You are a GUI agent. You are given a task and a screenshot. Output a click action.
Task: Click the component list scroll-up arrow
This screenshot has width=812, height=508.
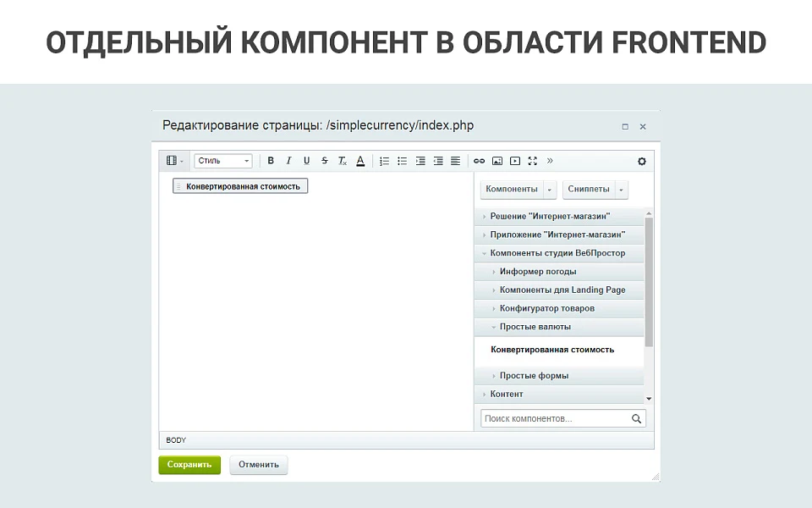point(649,213)
